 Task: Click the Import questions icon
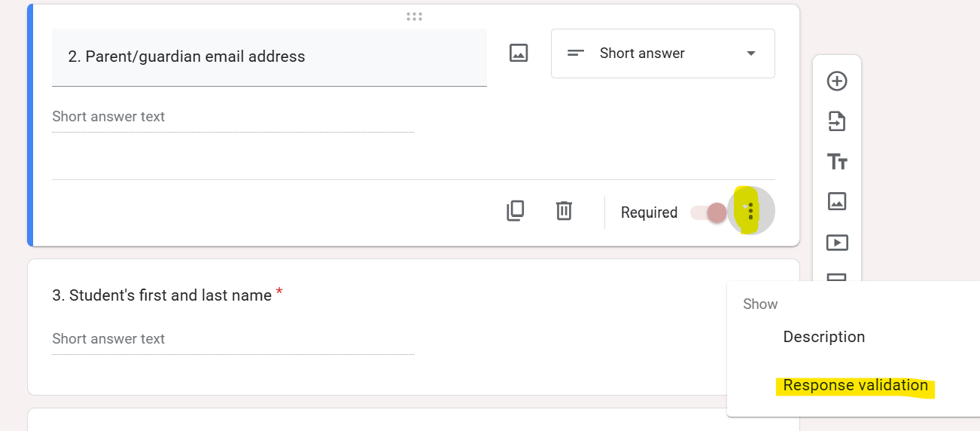point(837,121)
